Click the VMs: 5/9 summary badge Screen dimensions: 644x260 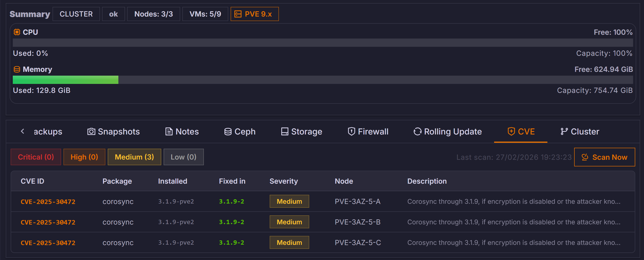[x=205, y=14]
